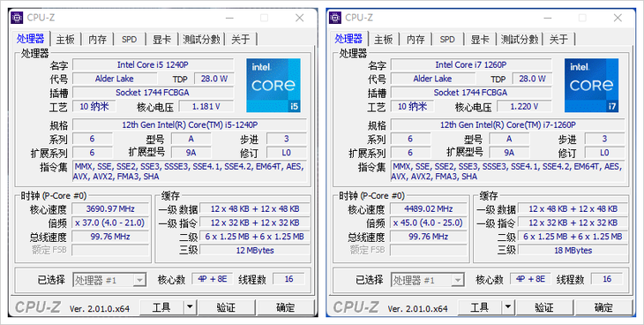Click core speed value 4489.02 MHz
The height and width of the screenshot is (325, 644).
pos(429,208)
